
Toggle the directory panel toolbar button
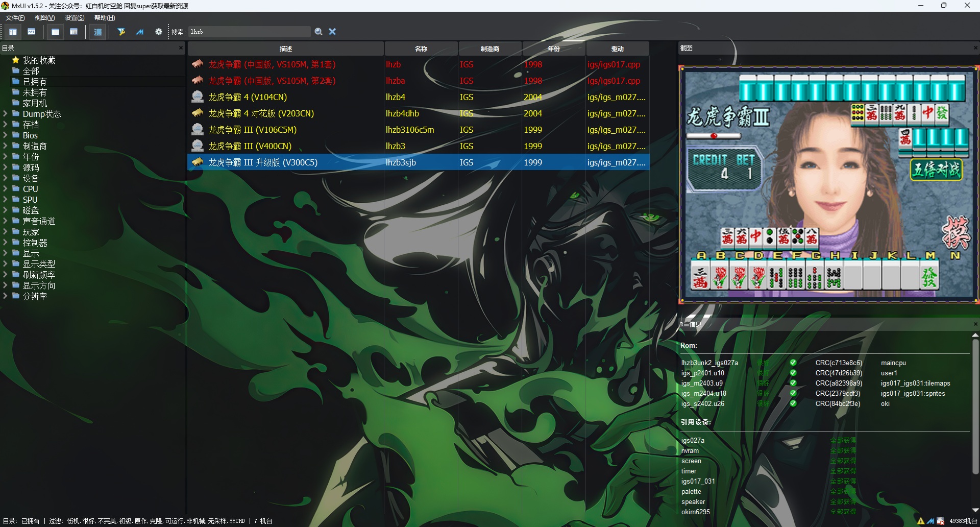click(x=13, y=32)
